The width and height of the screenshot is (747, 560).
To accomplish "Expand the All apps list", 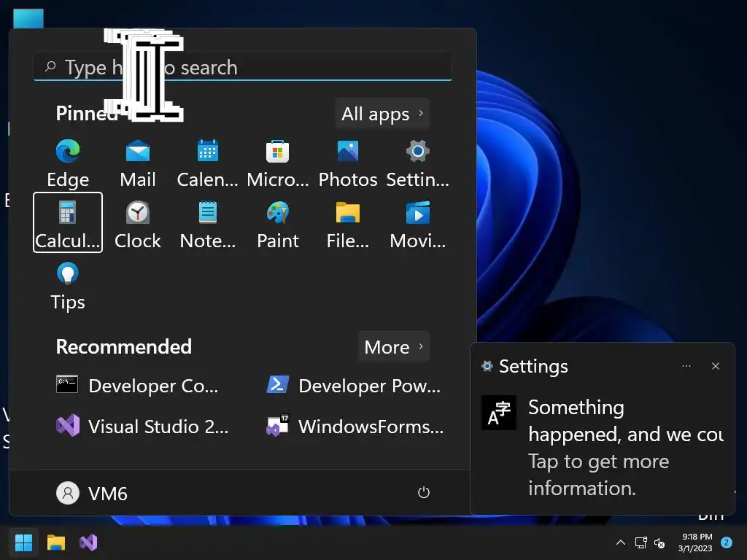I will click(382, 114).
